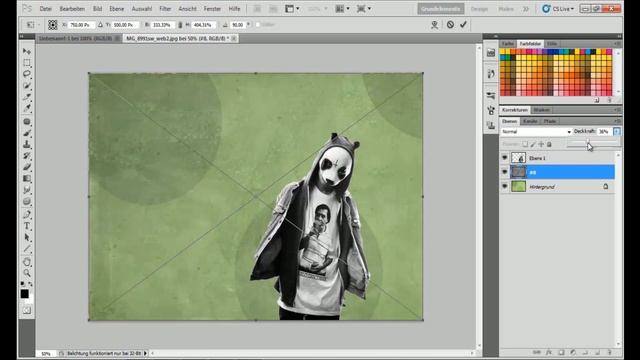Commit the transform with the checkmark
This screenshot has height=360, width=640.
pyautogui.click(x=463, y=24)
